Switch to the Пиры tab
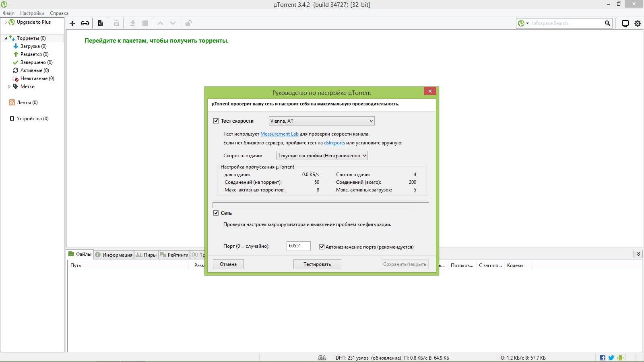The image size is (644, 362). [146, 255]
